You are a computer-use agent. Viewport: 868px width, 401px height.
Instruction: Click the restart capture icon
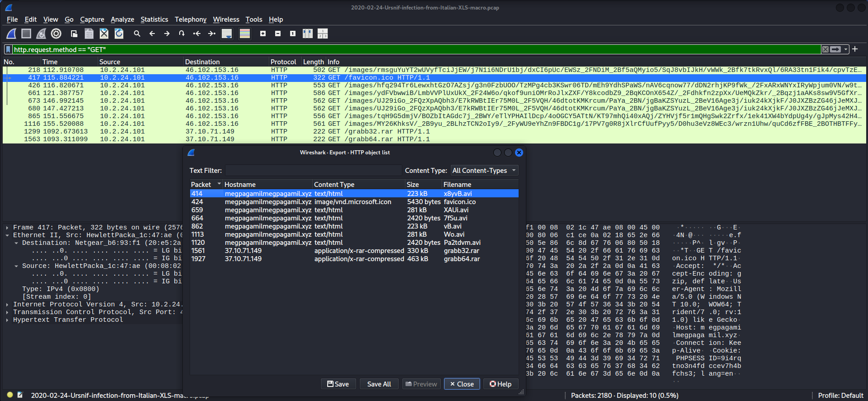[41, 33]
